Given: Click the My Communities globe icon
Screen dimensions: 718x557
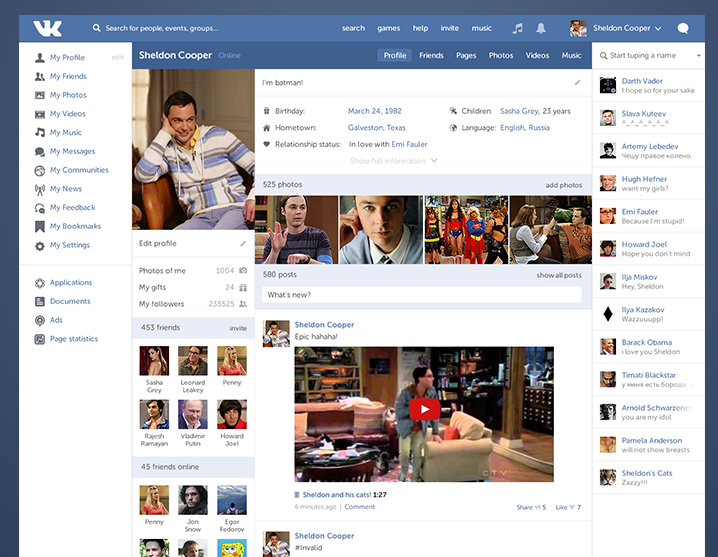Looking at the screenshot, I should (x=40, y=170).
